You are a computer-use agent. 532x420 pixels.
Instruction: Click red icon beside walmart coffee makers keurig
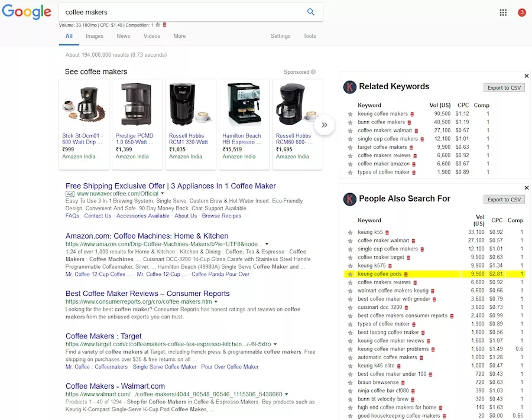coord(433,291)
